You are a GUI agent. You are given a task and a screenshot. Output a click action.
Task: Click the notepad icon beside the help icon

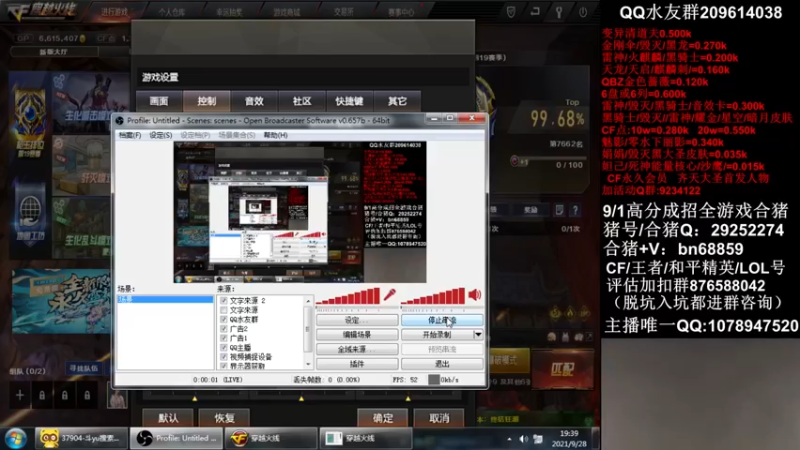point(559,210)
